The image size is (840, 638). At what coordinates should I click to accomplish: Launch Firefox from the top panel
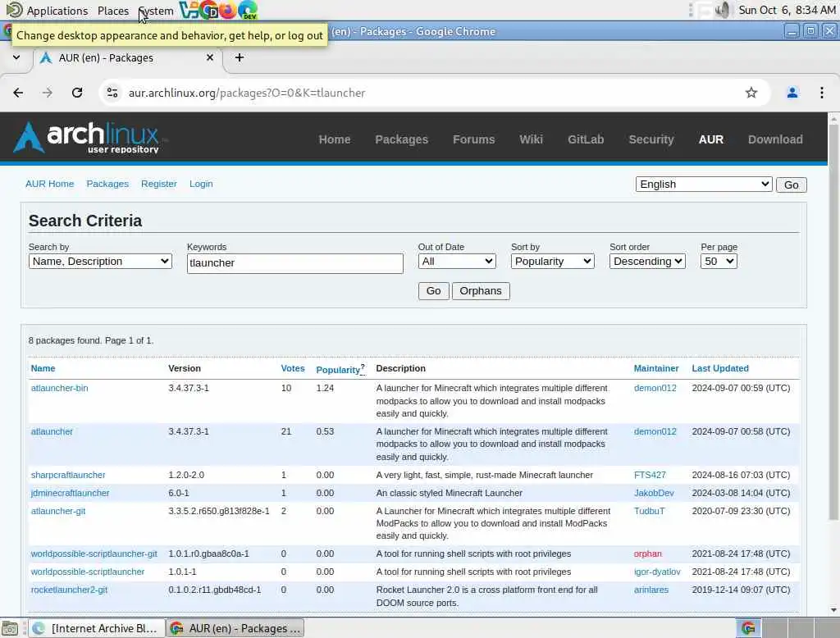(228, 10)
